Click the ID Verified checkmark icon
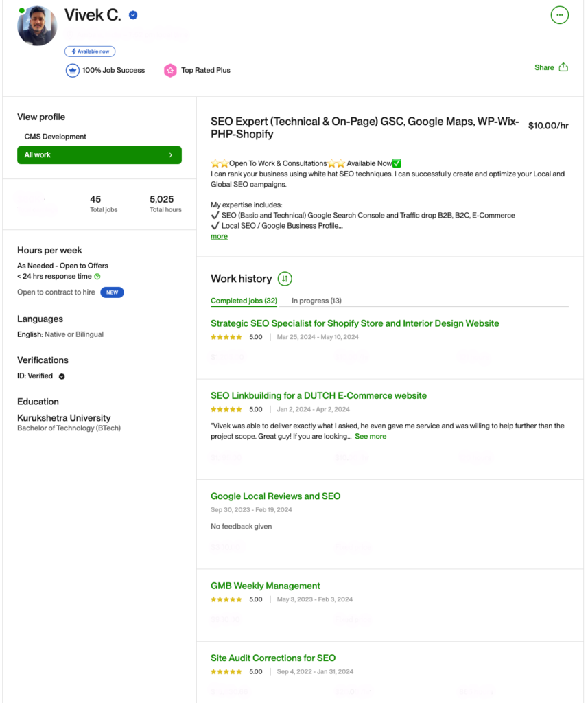Screen dimensions: 588x703 pos(62,376)
